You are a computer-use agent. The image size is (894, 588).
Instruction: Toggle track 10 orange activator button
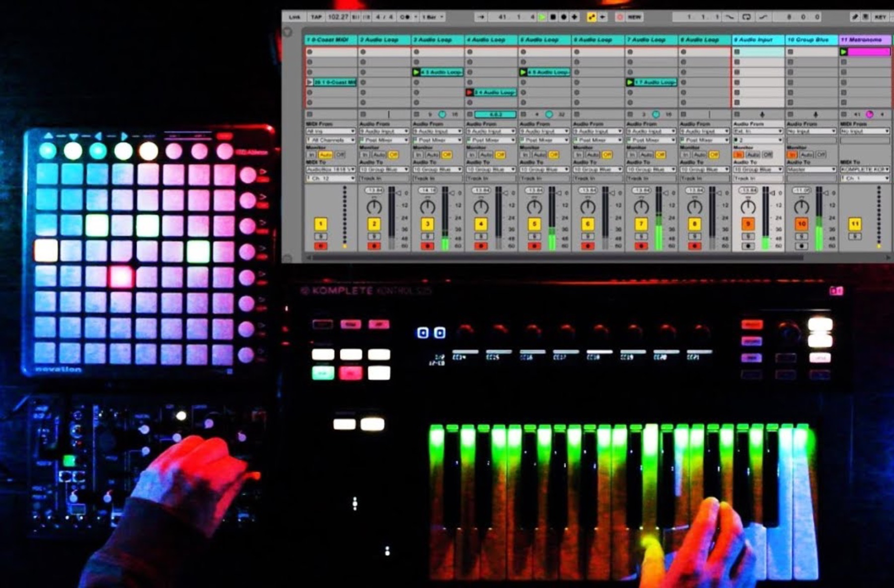tap(801, 224)
